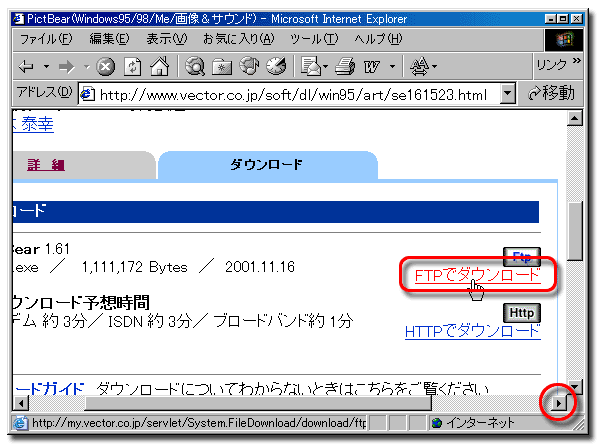Open the Favorites folder icon
600x448 pixels.
point(222,67)
